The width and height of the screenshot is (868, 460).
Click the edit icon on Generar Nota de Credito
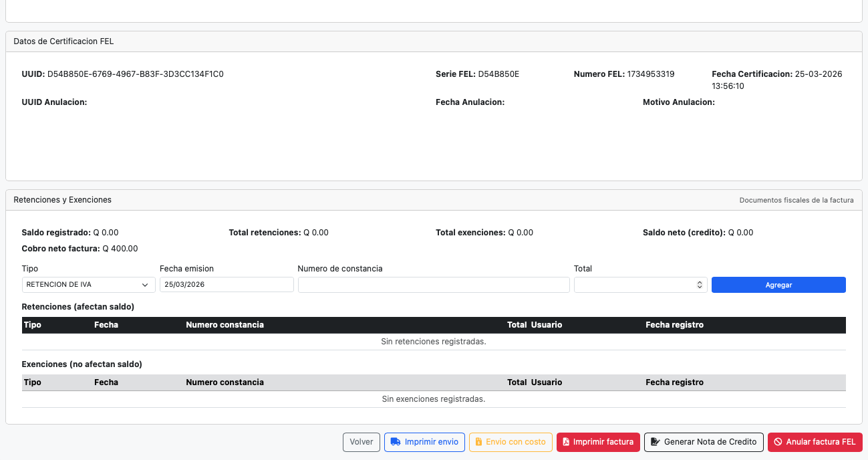tap(656, 442)
